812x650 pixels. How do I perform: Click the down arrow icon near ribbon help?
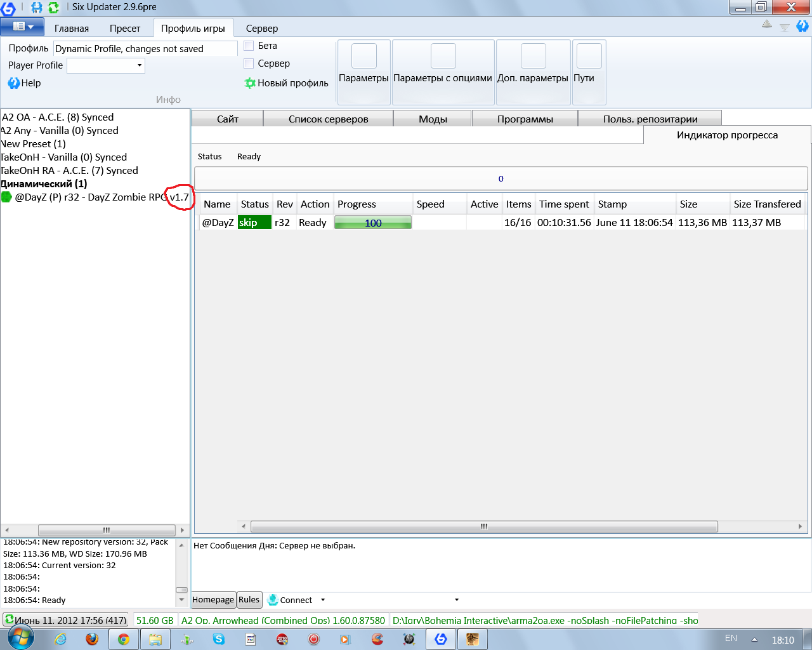point(785,27)
